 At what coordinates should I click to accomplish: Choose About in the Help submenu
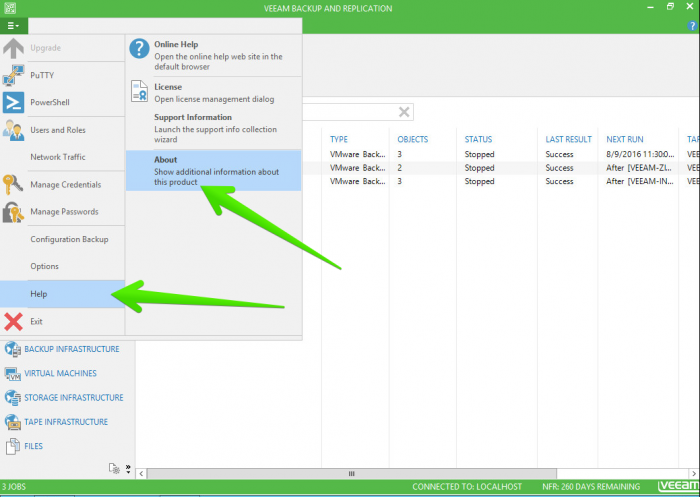point(213,171)
